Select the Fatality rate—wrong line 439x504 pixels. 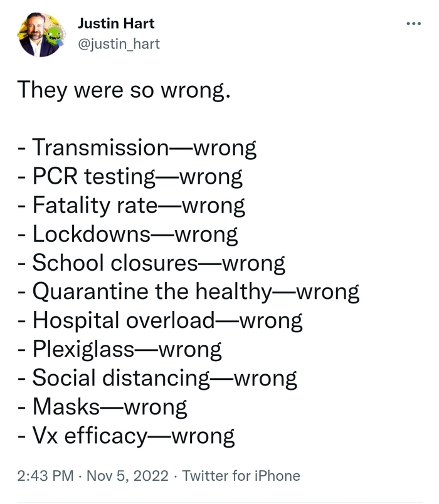coord(131,206)
